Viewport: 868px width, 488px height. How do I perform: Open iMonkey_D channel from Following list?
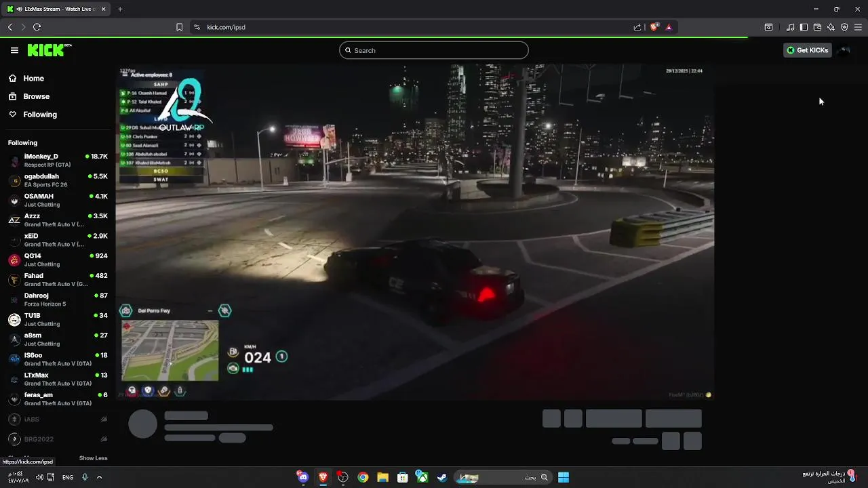pyautogui.click(x=58, y=161)
